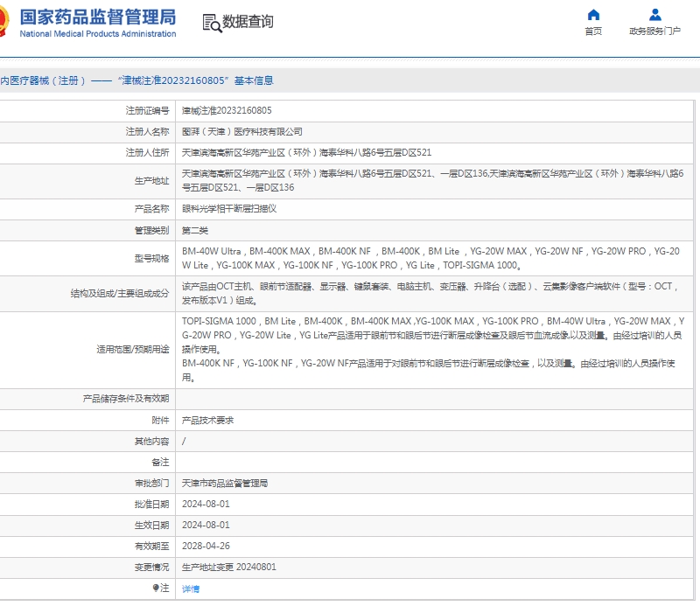Click registrant name 图湃（天津）医疗科技有限公司
700x606 pixels.
[x=242, y=132]
